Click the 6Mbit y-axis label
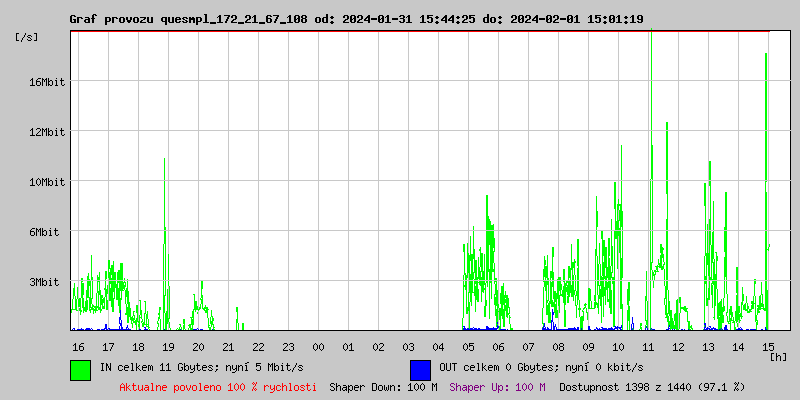Viewport: 800px width, 400px height. (46, 232)
